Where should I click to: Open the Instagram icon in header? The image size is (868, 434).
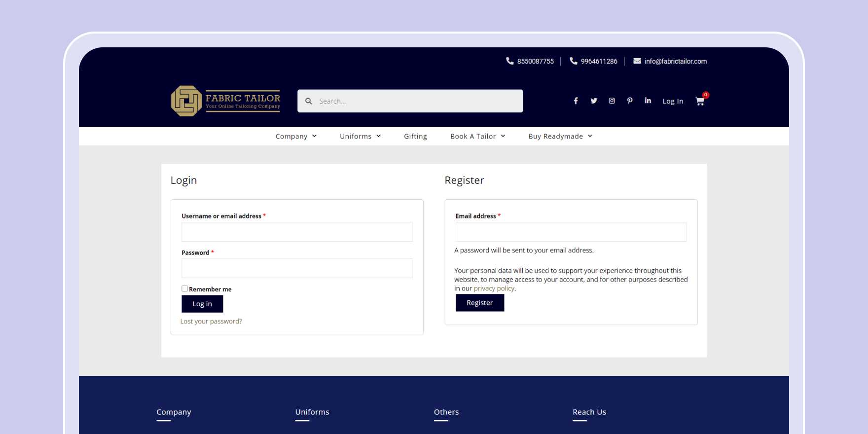pos(612,101)
